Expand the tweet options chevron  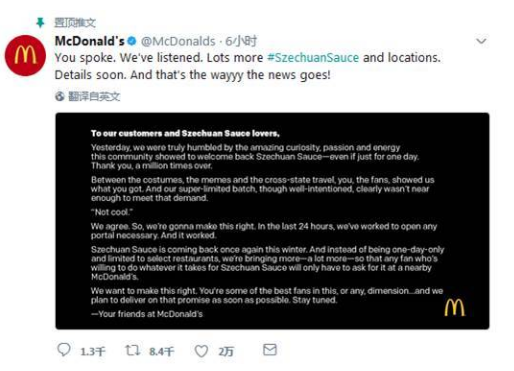(481, 41)
